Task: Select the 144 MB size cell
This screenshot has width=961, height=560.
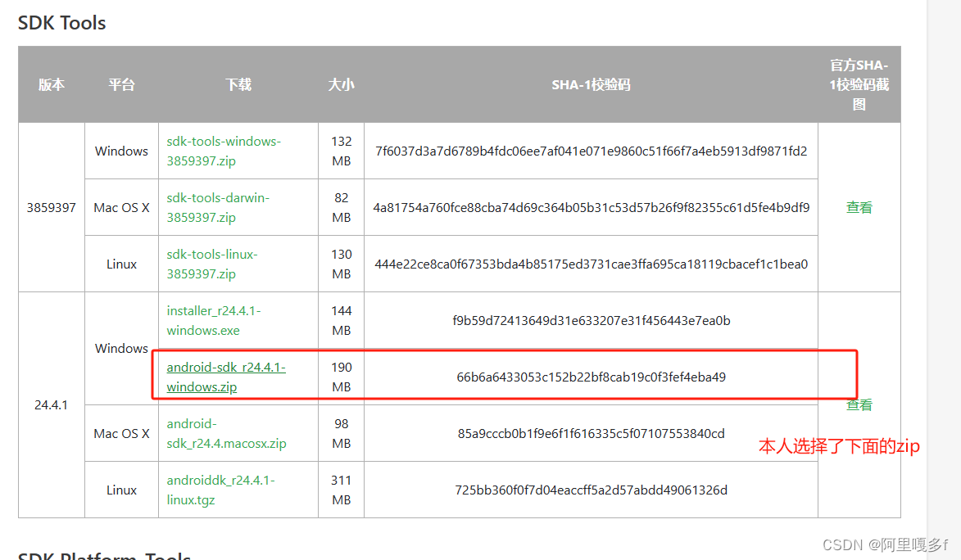Action: pyautogui.click(x=342, y=320)
